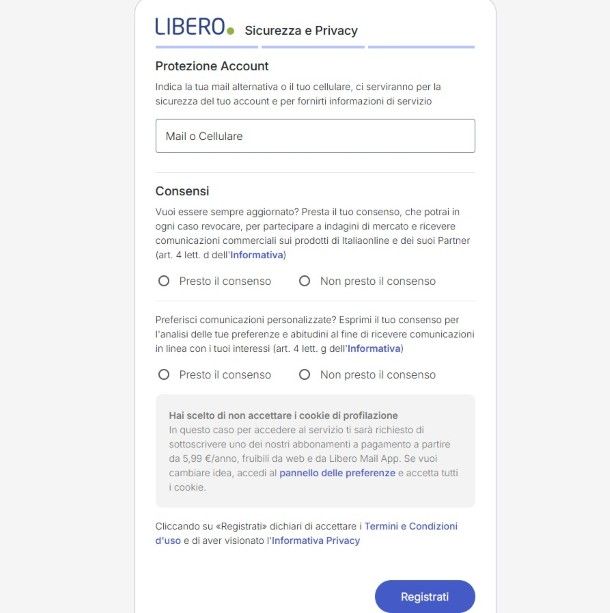
Task: Open the Informativa link for art. 4 lett. d
Action: coord(257,255)
